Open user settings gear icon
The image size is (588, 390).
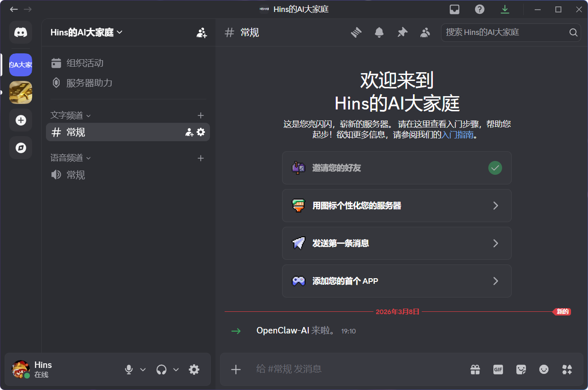coord(194,369)
